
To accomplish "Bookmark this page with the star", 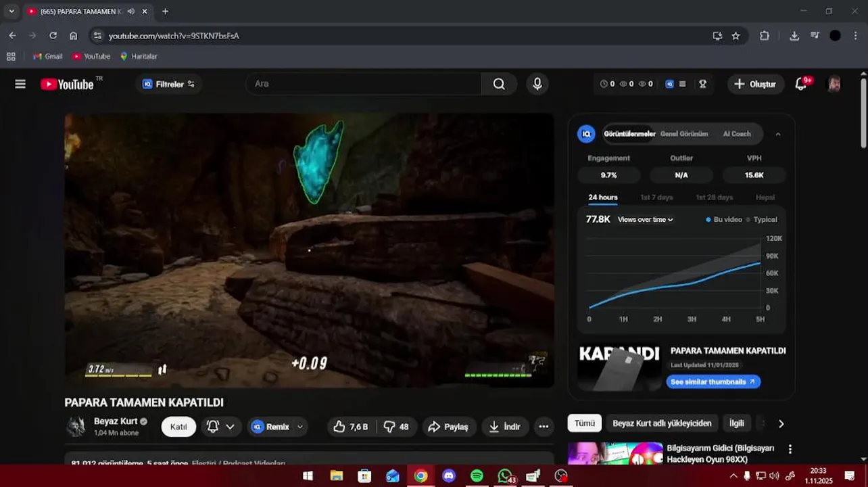I will [x=736, y=36].
